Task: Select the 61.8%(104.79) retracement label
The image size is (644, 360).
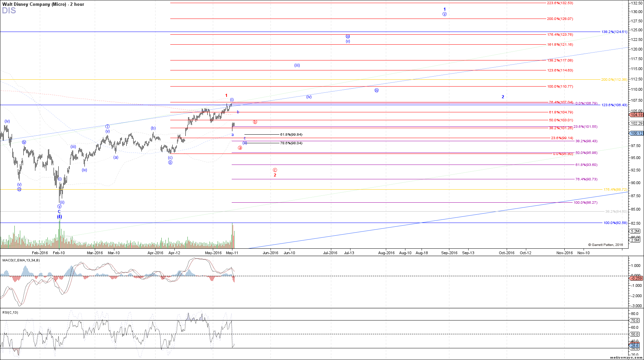Action: tap(561, 112)
